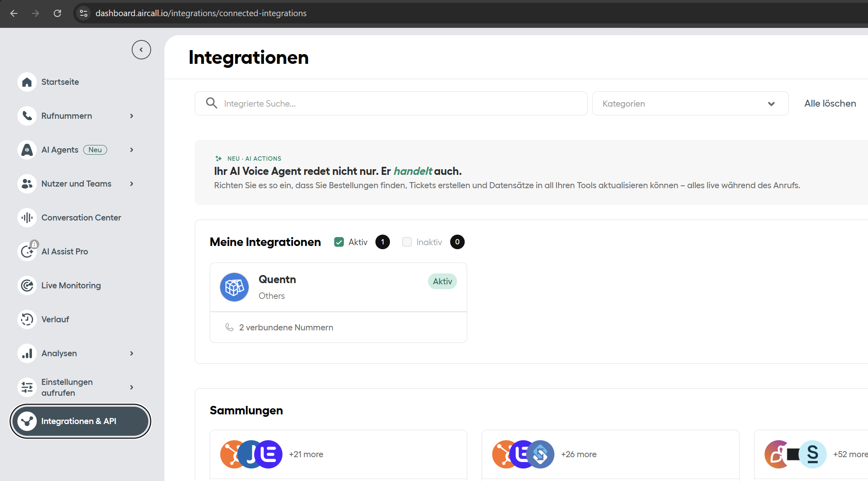Click the Conversation Center waveform icon
Screen dimensions: 868x481
click(27, 218)
